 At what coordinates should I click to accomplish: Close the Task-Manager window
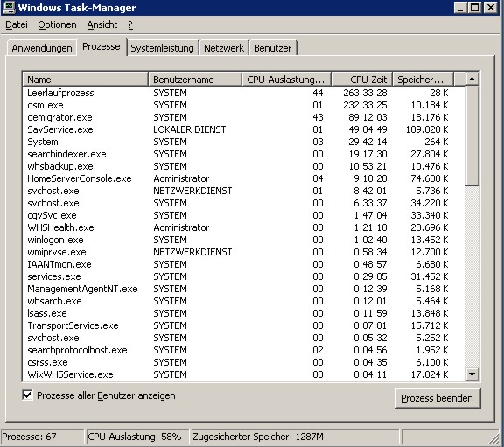tap(491, 7)
